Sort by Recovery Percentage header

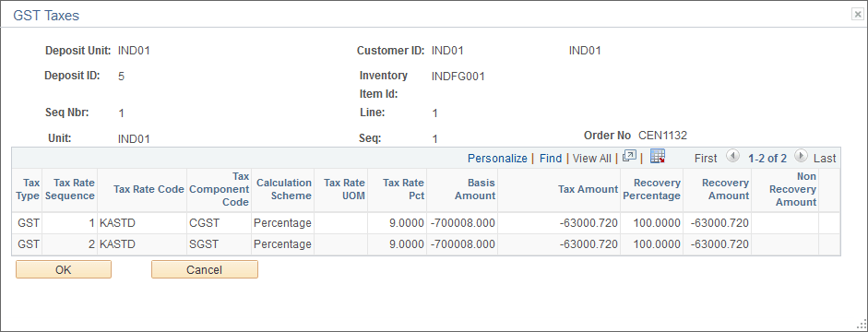651,189
